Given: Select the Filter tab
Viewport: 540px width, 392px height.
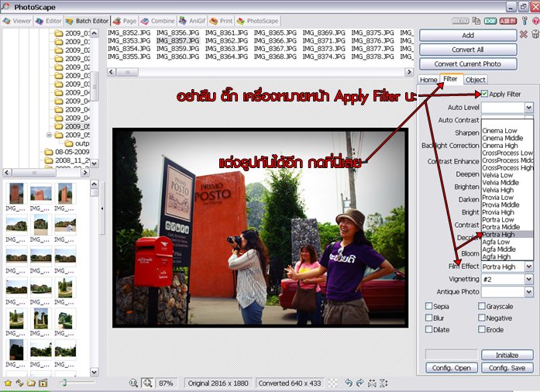Looking at the screenshot, I should click(450, 79).
